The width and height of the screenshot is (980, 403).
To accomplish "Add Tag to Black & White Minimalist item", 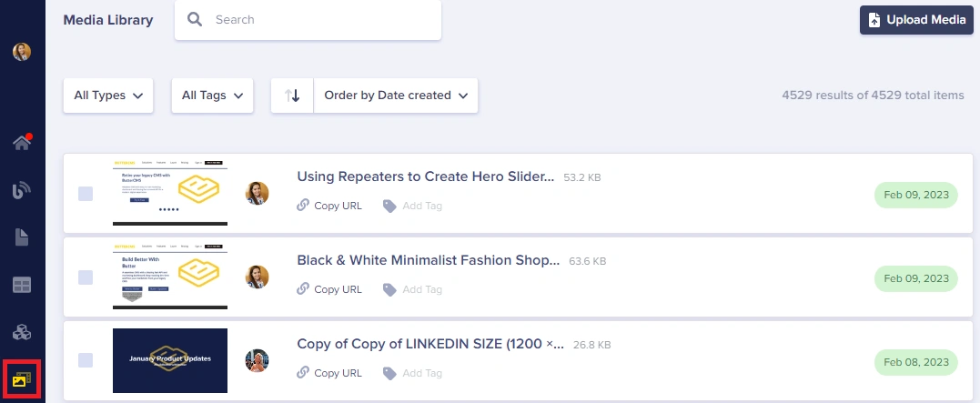I will click(412, 289).
